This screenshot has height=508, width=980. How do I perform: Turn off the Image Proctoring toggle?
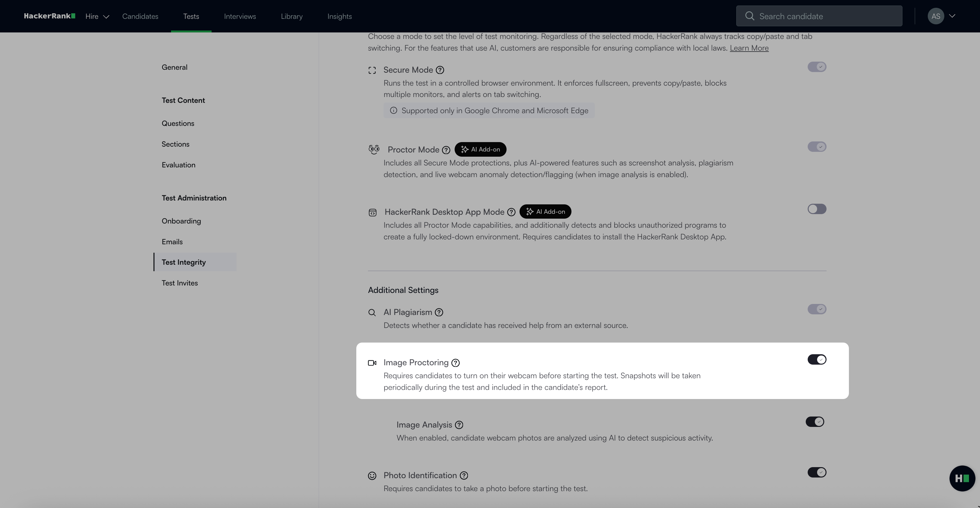click(x=816, y=360)
